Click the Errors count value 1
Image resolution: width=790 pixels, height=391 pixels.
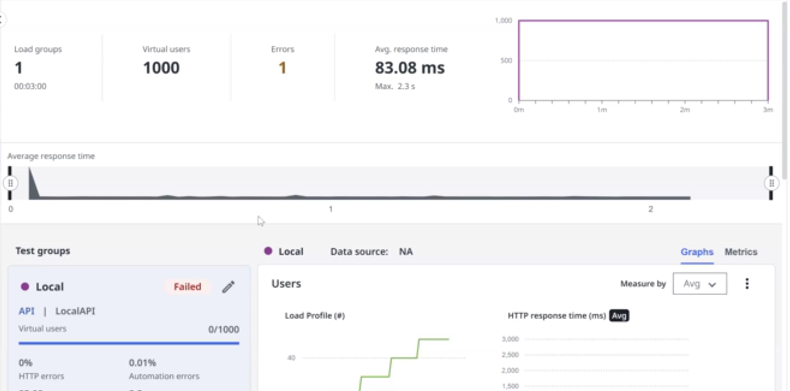pos(283,68)
